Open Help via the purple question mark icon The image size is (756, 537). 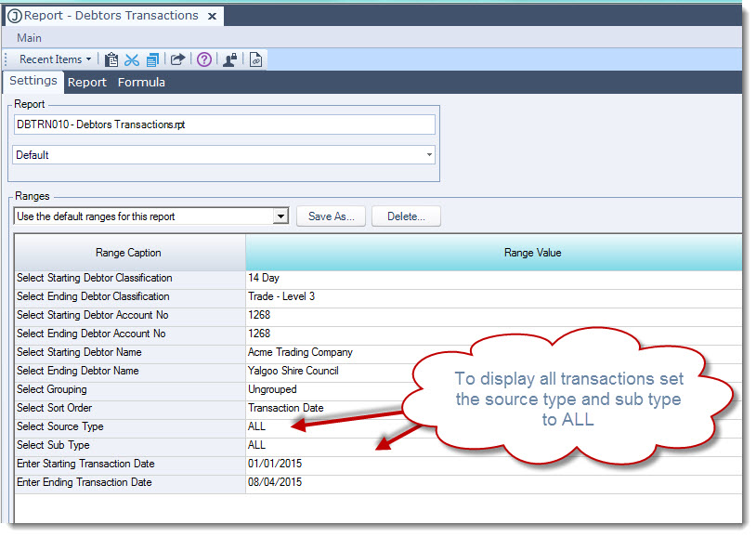pyautogui.click(x=204, y=59)
